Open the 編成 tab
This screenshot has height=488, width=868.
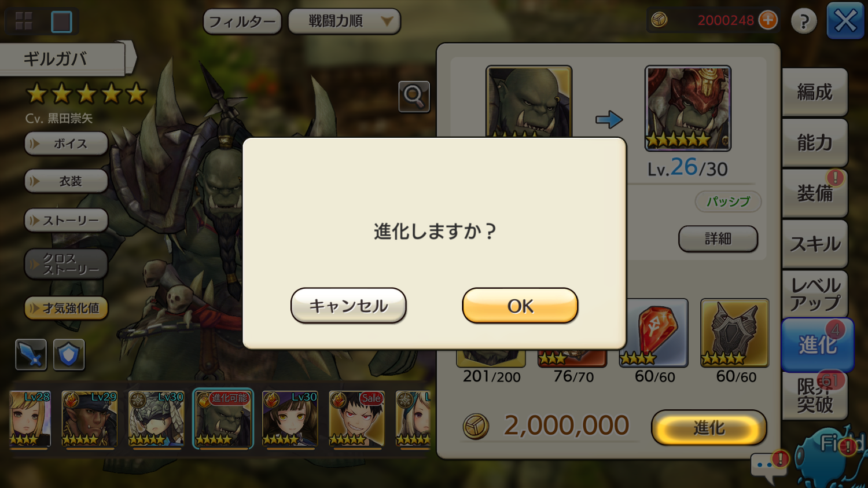(x=815, y=92)
